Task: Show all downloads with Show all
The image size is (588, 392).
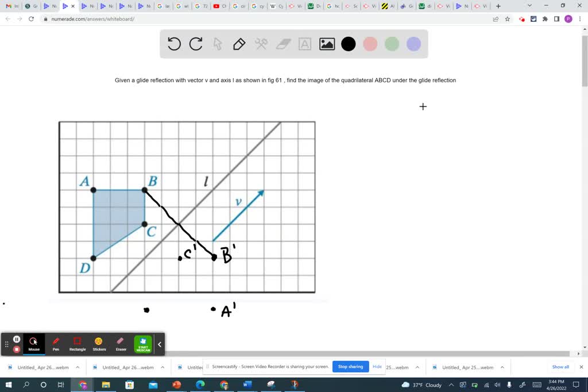Action: pos(560,366)
